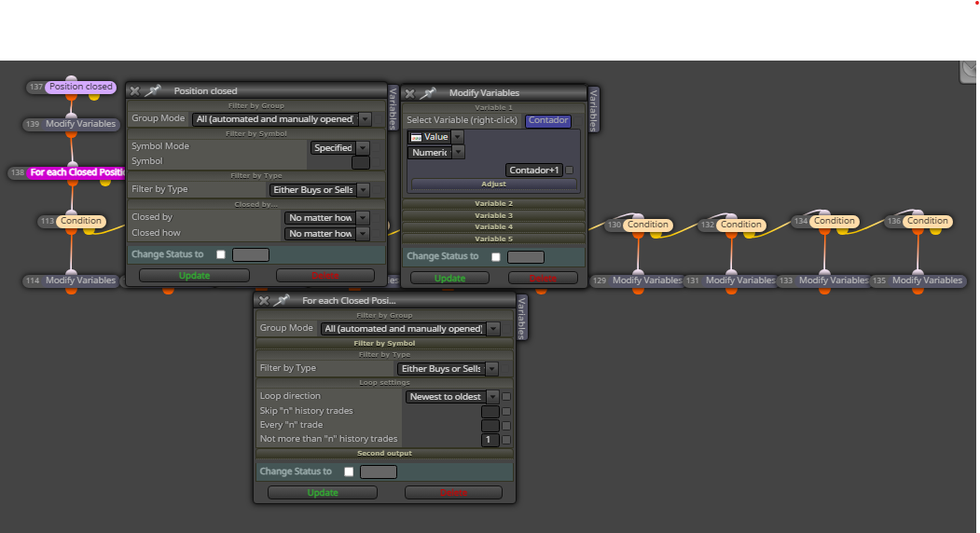Click Update in Position closed dialog
The height and width of the screenshot is (533, 980).
pyautogui.click(x=194, y=276)
